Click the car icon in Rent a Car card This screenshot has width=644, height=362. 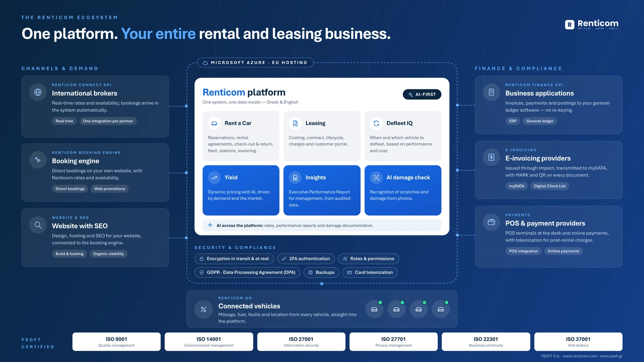pyautogui.click(x=214, y=123)
